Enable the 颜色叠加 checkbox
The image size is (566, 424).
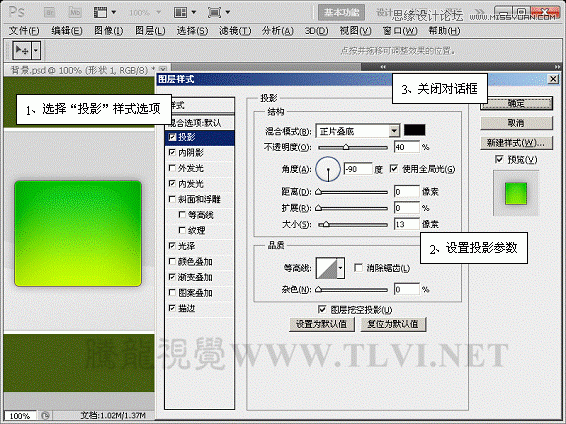(x=172, y=262)
